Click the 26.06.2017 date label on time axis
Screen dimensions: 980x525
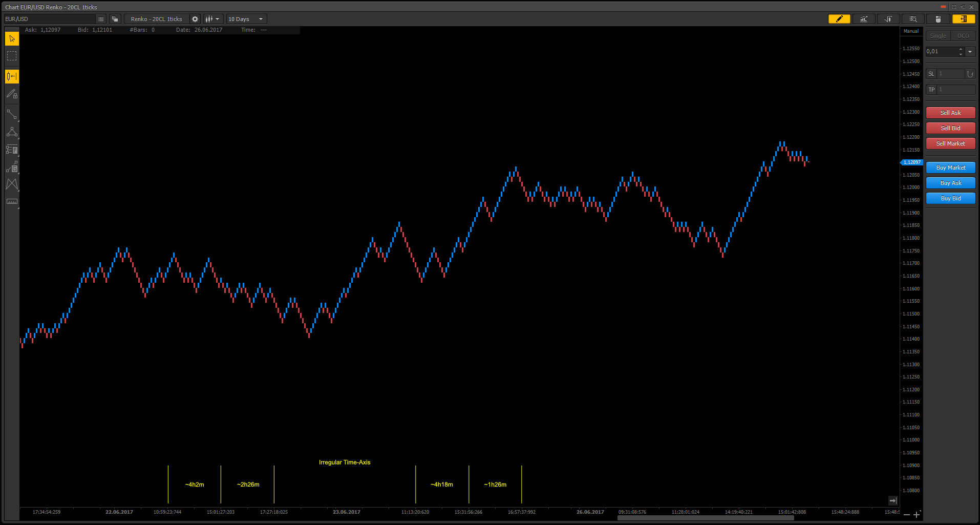pos(590,512)
